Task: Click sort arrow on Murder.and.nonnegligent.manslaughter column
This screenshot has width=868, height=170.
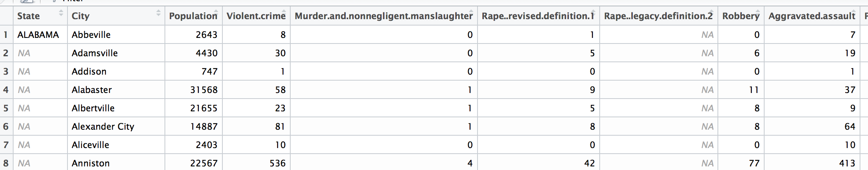Action: (471, 13)
